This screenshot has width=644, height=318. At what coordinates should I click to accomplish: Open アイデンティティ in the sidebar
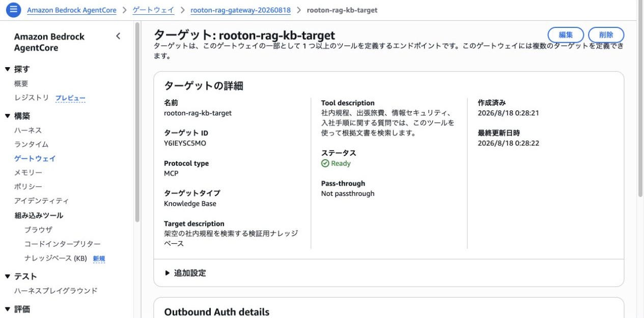point(41,201)
